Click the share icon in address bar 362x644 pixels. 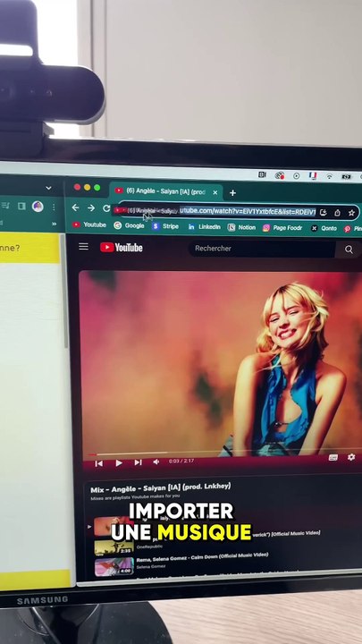[x=337, y=213]
